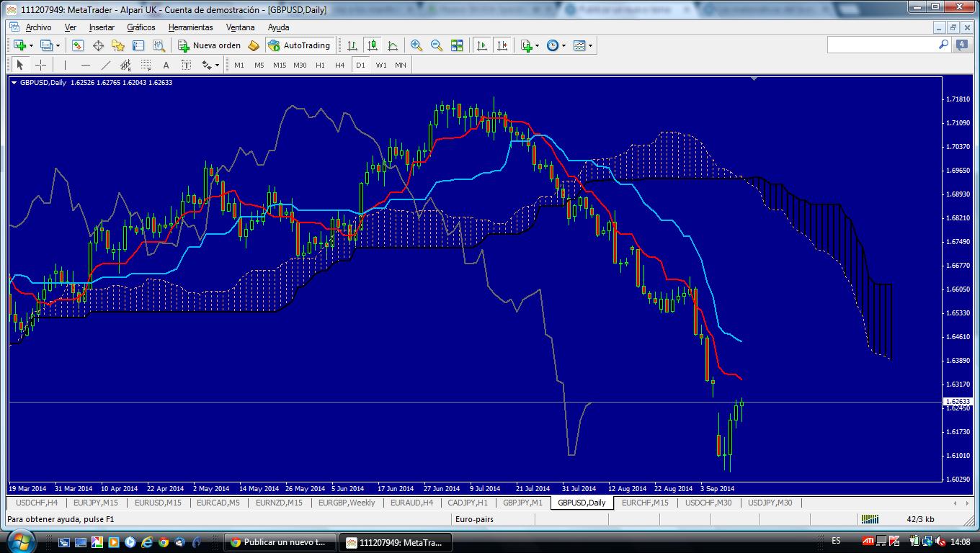Select the Crosshair tool

tap(40, 65)
